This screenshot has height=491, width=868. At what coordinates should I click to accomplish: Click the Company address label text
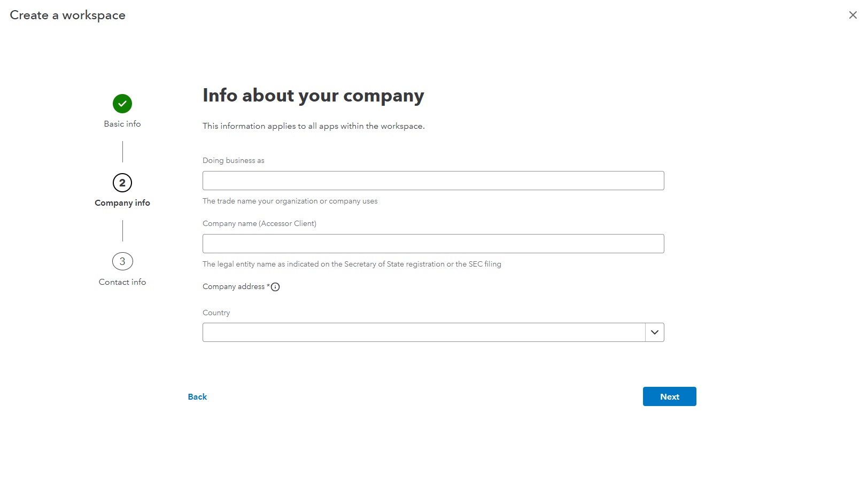coord(234,287)
